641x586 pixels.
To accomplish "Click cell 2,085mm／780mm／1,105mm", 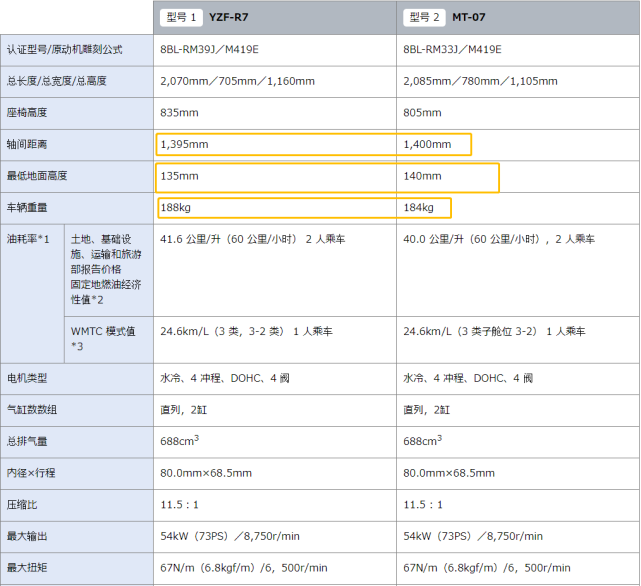I will coord(480,81).
